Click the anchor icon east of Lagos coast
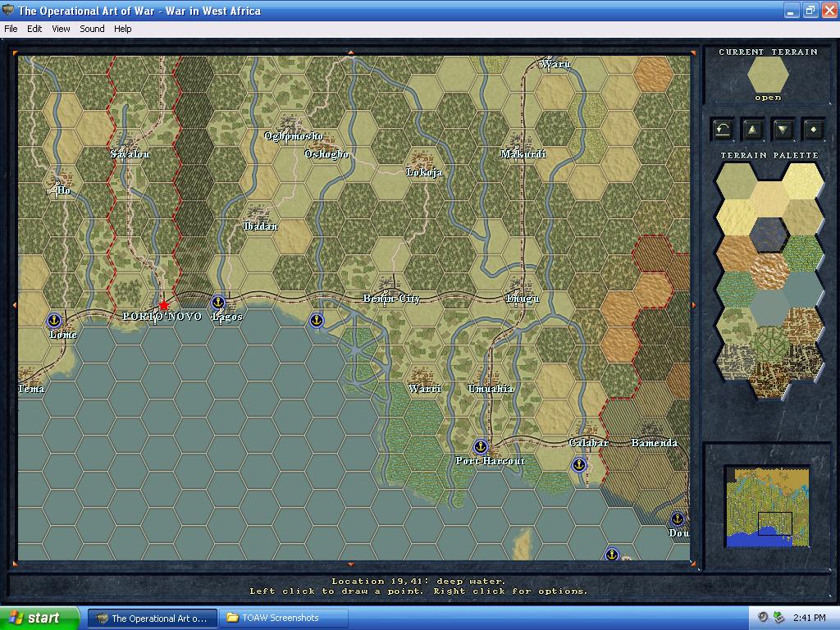 tap(317, 321)
